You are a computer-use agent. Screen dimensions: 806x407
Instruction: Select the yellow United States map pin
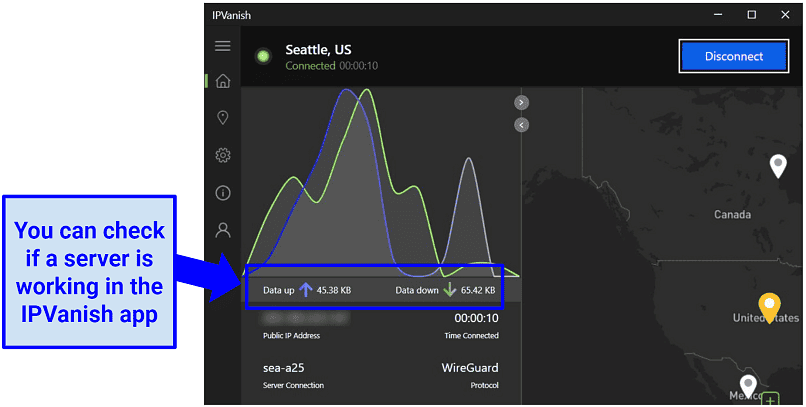(x=770, y=307)
